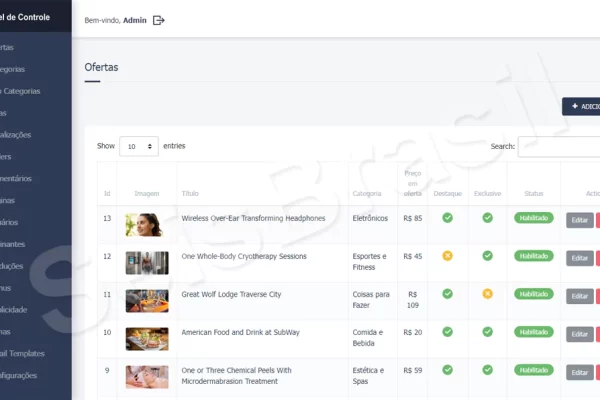Image resolution: width=600 pixels, height=400 pixels.
Task: Edit the One Whole-Body Cryotherapy Sessions offer
Action: pyautogui.click(x=580, y=258)
